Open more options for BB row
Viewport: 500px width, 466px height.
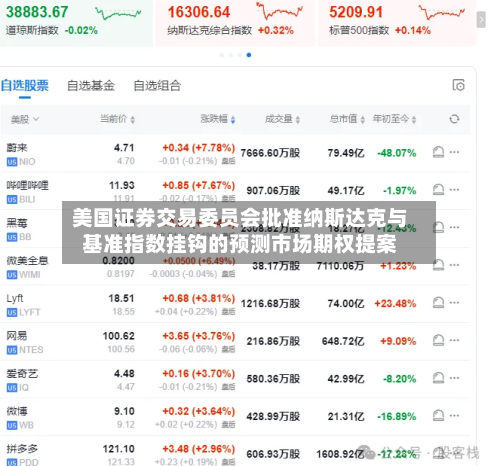[x=454, y=228]
